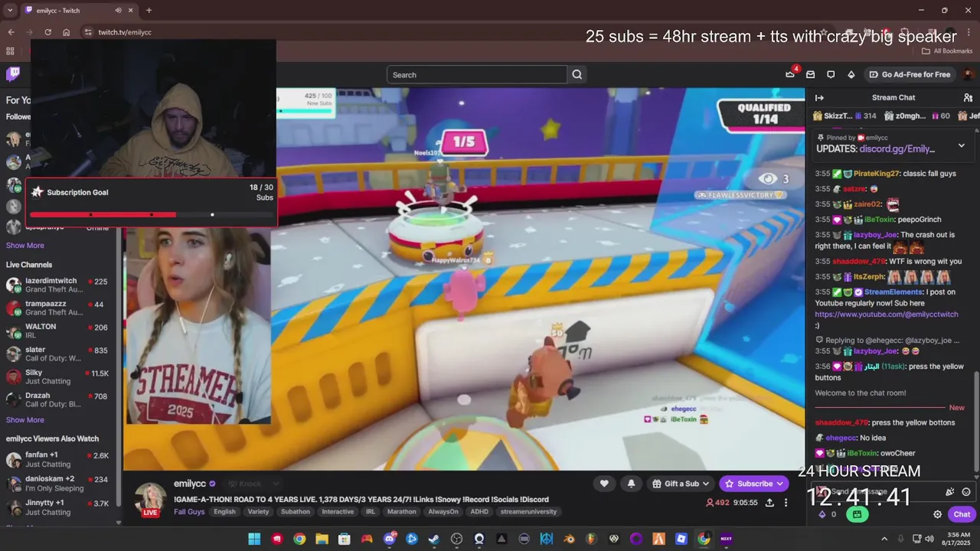Open chat settings gear icon

[937, 514]
